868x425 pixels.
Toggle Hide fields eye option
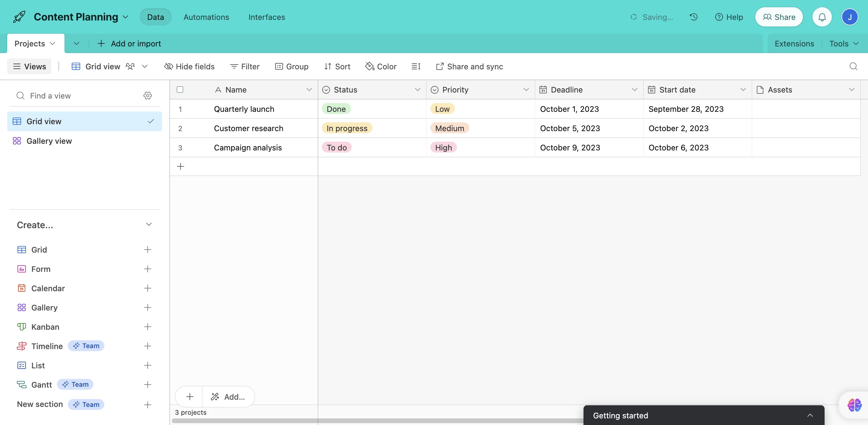click(x=189, y=66)
